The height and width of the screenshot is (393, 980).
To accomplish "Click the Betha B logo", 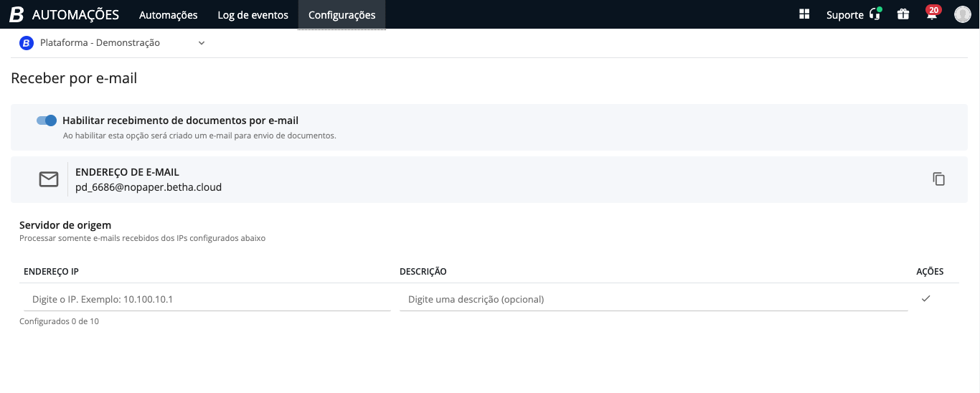I will [16, 14].
